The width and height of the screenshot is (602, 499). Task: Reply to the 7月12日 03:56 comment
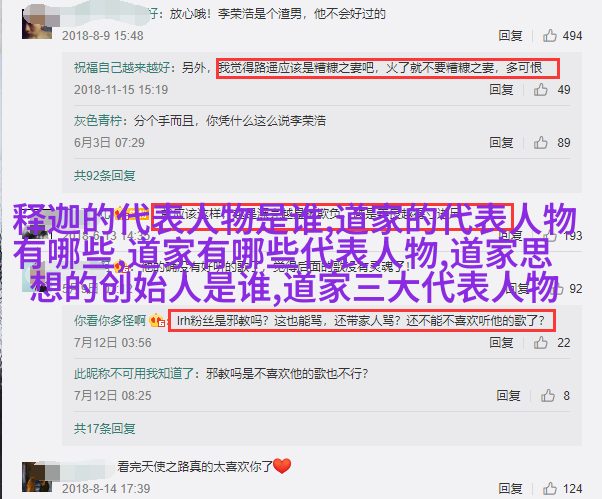tap(501, 342)
